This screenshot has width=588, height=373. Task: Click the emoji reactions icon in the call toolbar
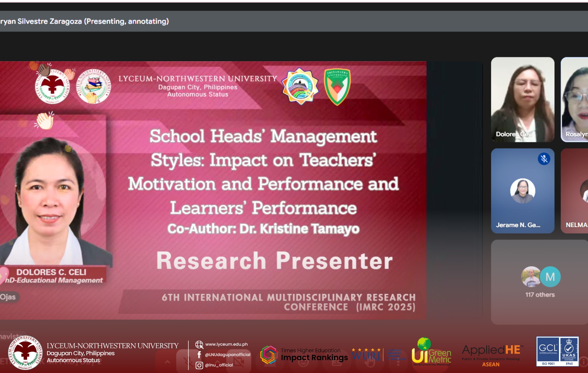[303, 362]
